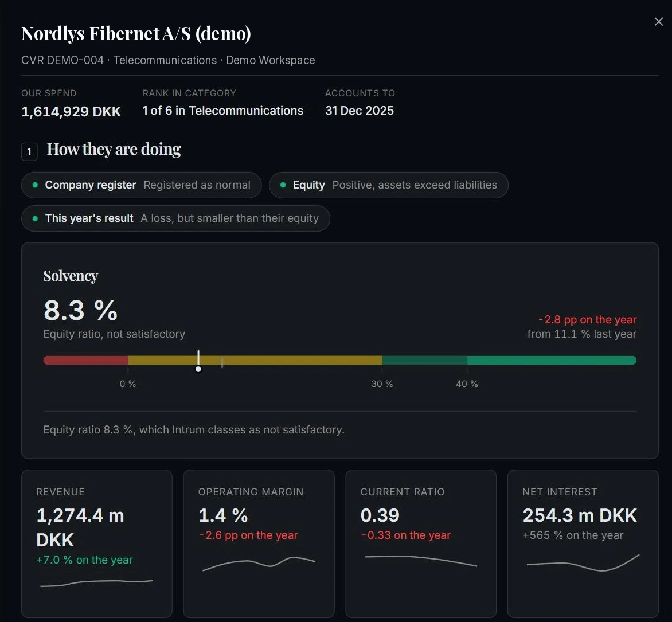Image resolution: width=672 pixels, height=622 pixels.
Task: Click the Company register status chip
Action: pyautogui.click(x=142, y=185)
